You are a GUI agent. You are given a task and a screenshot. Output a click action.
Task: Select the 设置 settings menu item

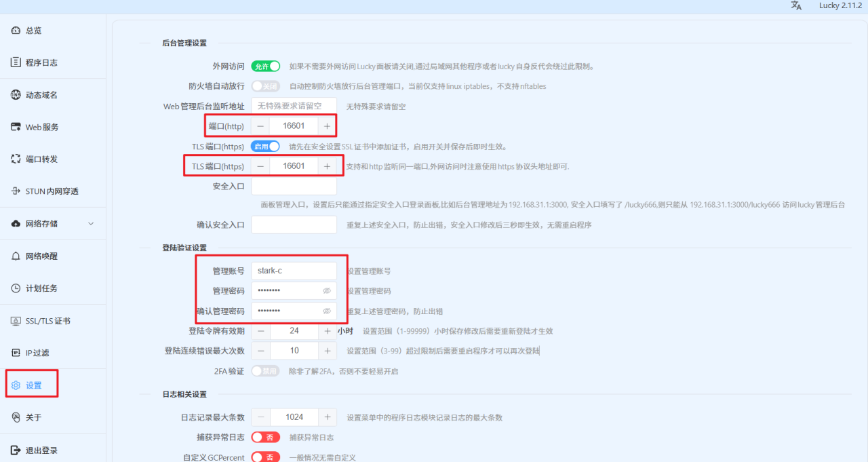pyautogui.click(x=30, y=383)
